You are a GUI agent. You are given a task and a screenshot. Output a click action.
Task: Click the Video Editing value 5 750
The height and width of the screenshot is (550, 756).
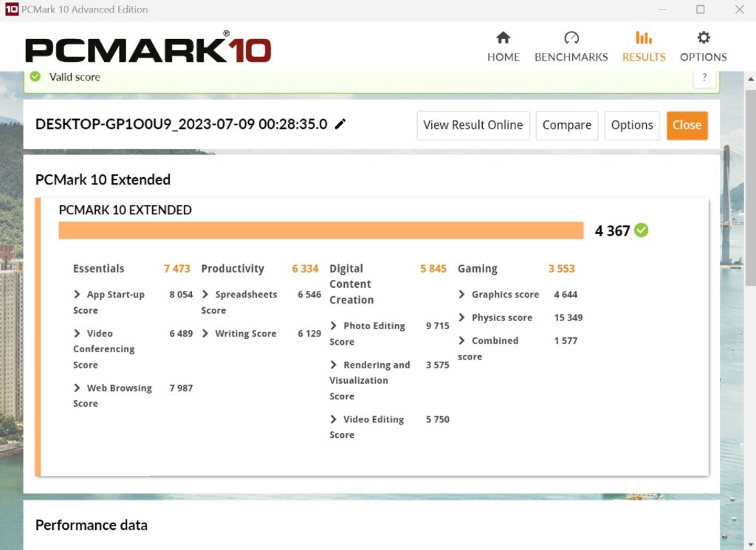pyautogui.click(x=437, y=419)
